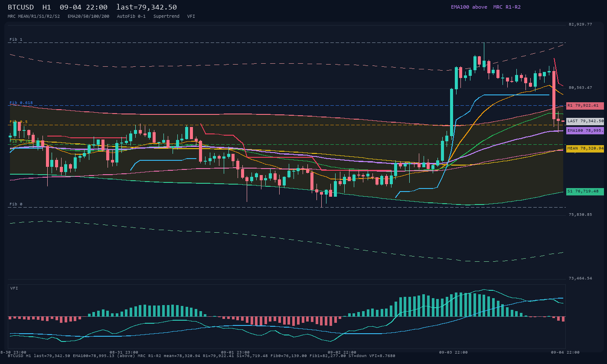
Task: Click the 'VFI' indicator panel label
Action: coord(14,288)
